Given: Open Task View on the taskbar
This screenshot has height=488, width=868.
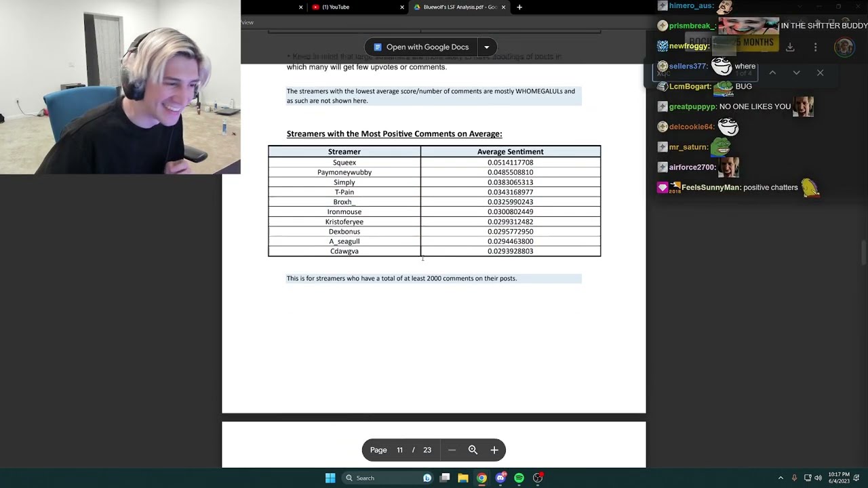Looking at the screenshot, I should [x=445, y=478].
